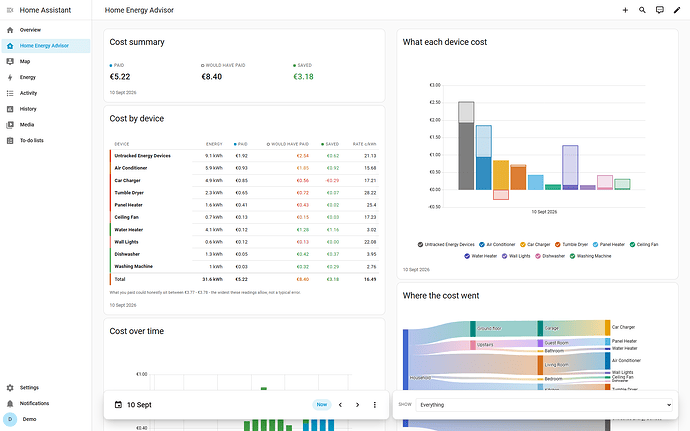Click the Notifications bell icon
Image resolution: width=690 pixels, height=431 pixels.
10,403
